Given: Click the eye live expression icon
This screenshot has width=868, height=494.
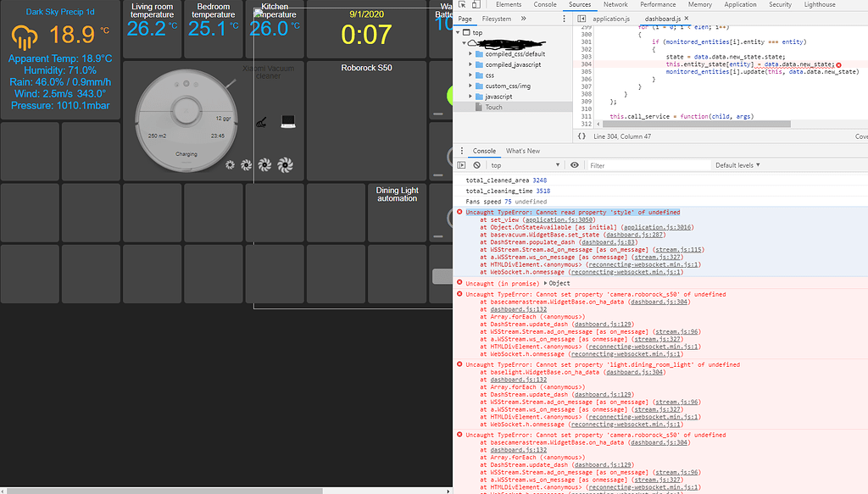Looking at the screenshot, I should tap(575, 165).
